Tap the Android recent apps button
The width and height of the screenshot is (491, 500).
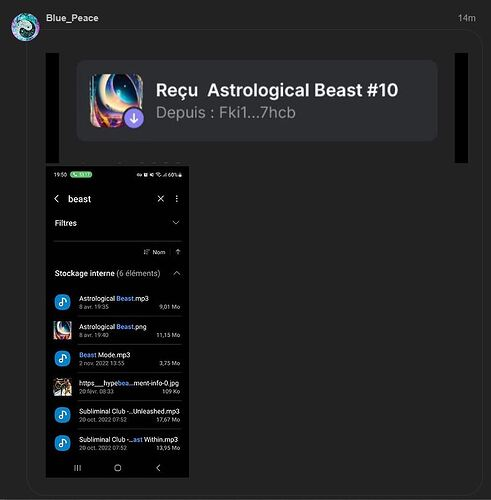click(77, 468)
